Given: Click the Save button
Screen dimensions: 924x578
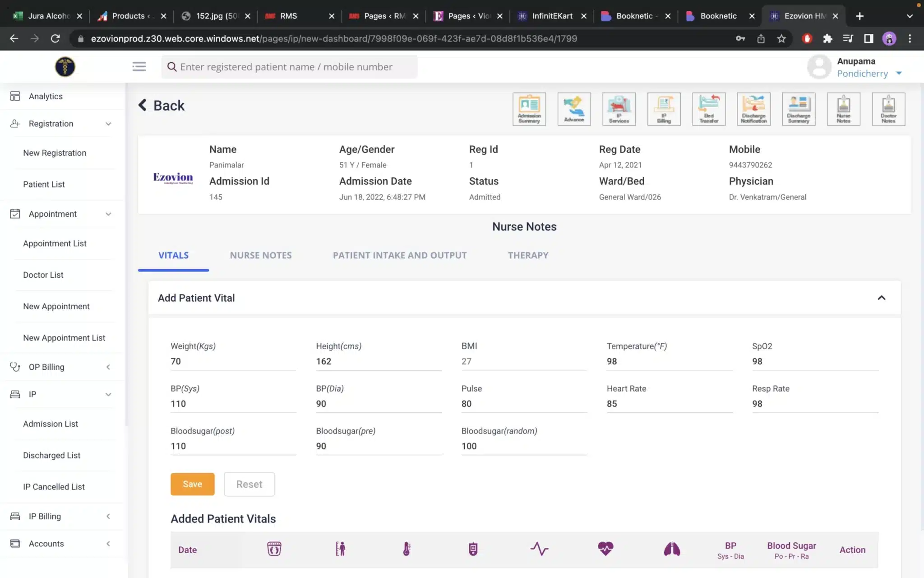Looking at the screenshot, I should point(192,484).
